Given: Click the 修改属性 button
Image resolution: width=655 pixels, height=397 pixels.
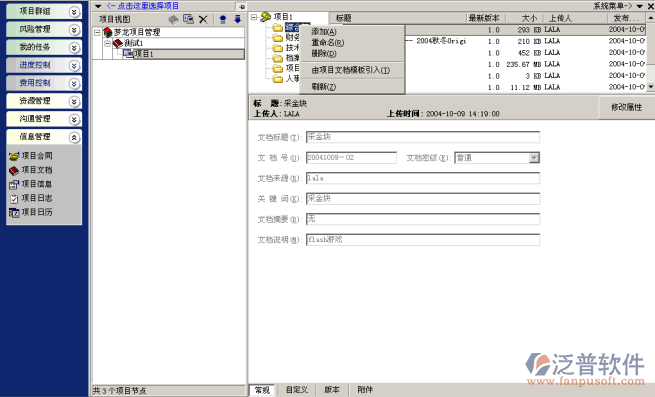Looking at the screenshot, I should 626,107.
